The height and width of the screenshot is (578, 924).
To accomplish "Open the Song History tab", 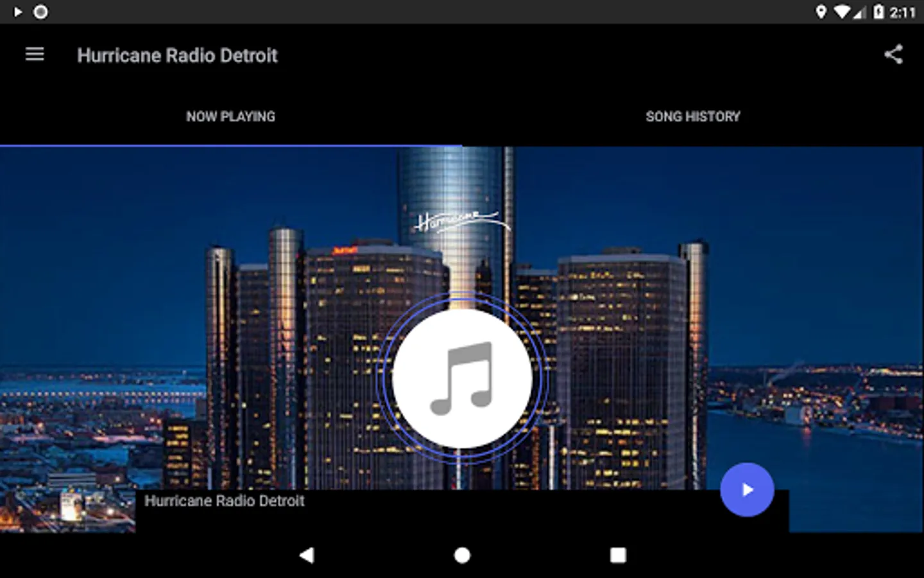I will point(693,116).
